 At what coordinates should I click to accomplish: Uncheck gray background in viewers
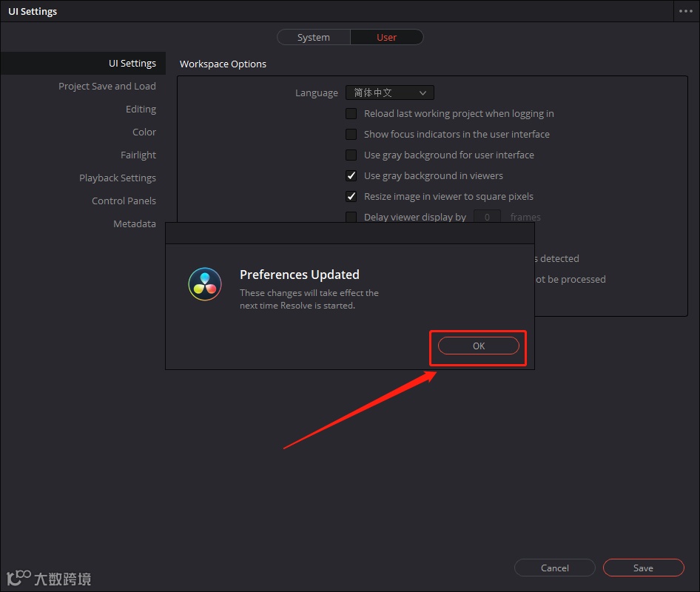pyautogui.click(x=351, y=175)
